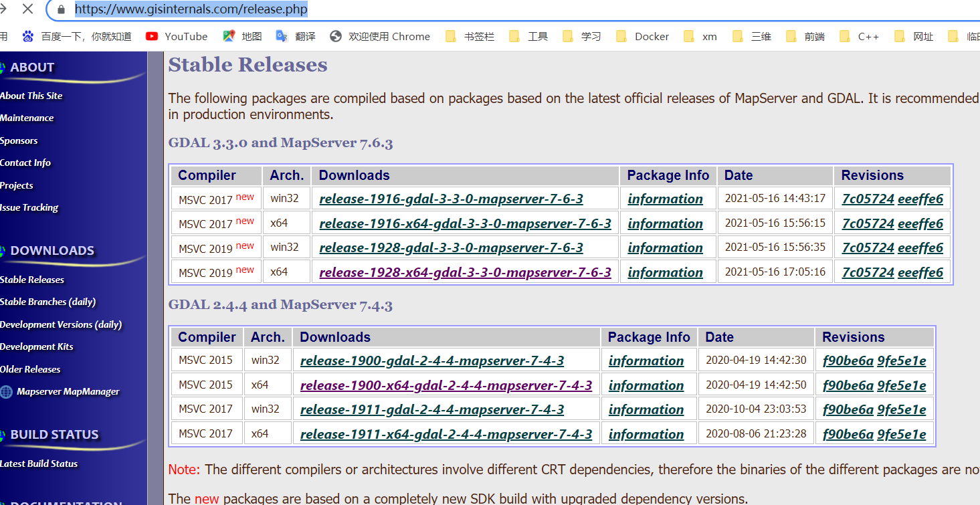Open revision 7c05724 for the first release
The width and height of the screenshot is (980, 505).
pyautogui.click(x=868, y=198)
